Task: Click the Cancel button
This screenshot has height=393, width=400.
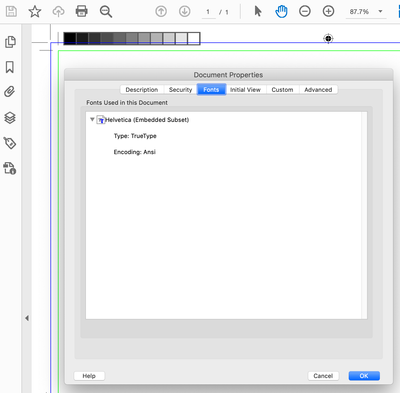Action: tap(323, 376)
